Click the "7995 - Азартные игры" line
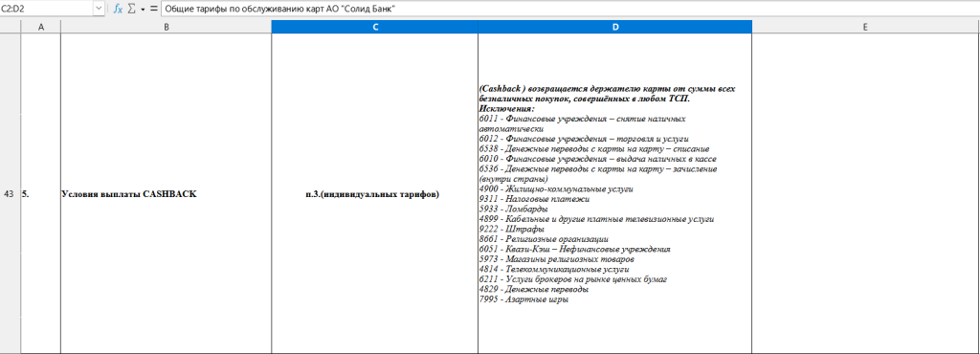The height and width of the screenshot is (354, 980). 523,299
